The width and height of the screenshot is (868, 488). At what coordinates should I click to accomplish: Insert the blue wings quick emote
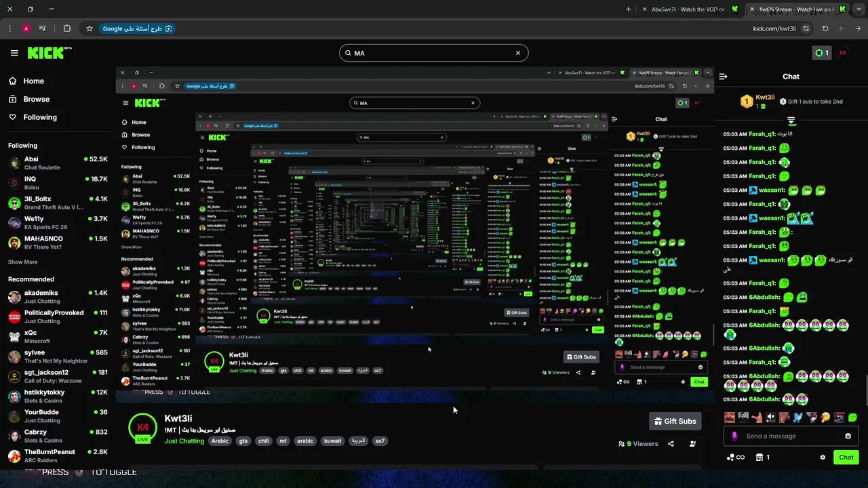point(797,418)
